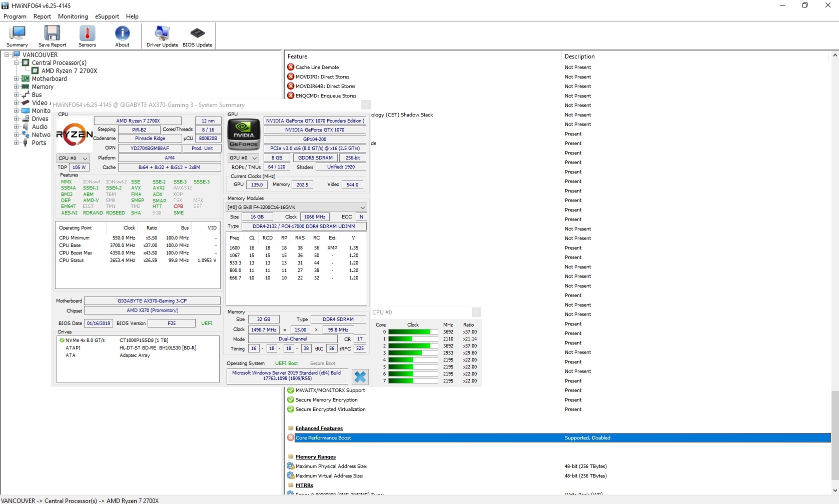This screenshot has width=839, height=504.
Task: Open the Monitoring menu
Action: tap(73, 16)
